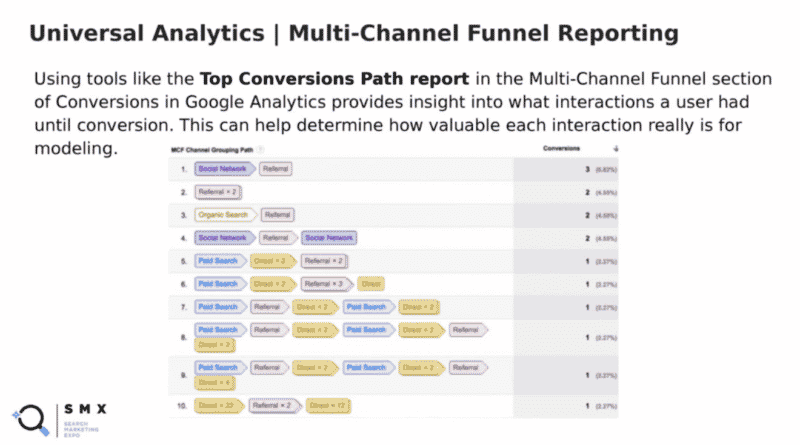The width and height of the screenshot is (800, 445).
Task: Click the Paid Search chip in row 5
Action: [220, 261]
